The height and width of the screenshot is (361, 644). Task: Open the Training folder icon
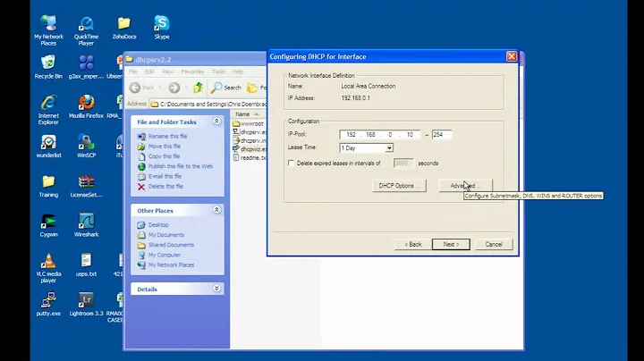(x=48, y=186)
